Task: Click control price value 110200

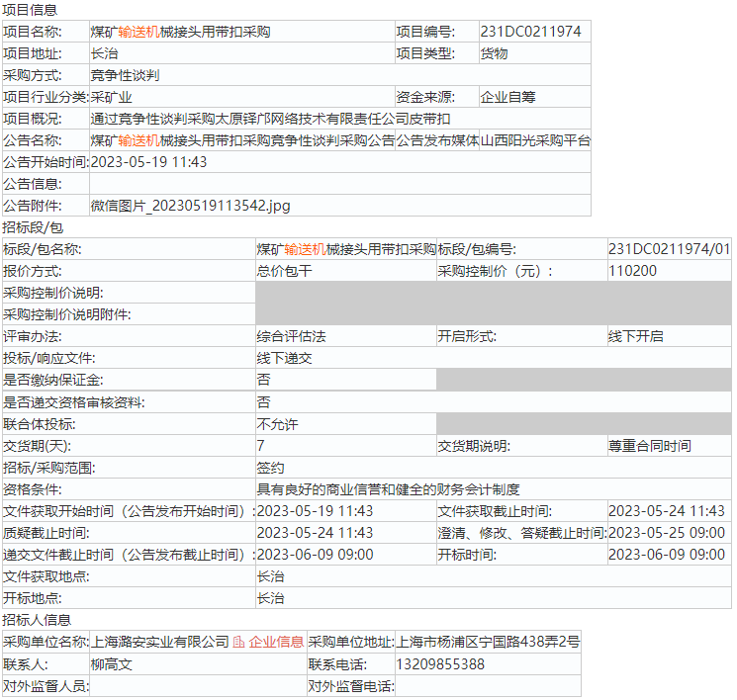Action: tap(633, 271)
